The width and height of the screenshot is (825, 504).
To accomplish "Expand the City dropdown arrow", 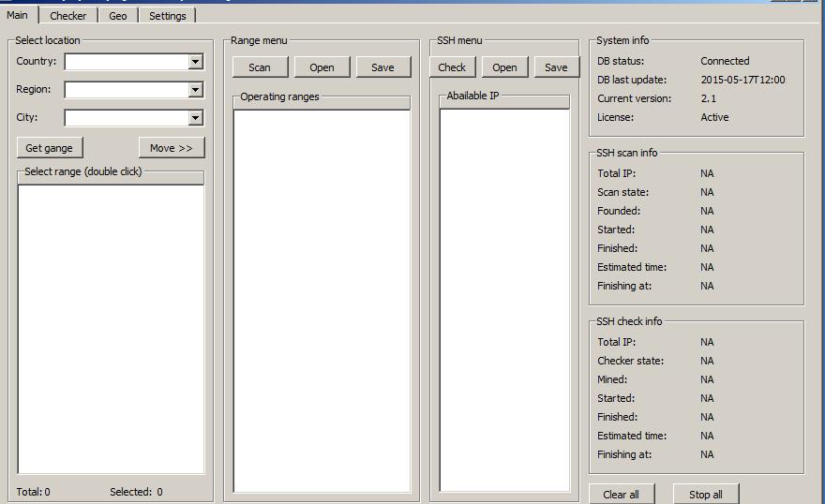I will coord(195,118).
